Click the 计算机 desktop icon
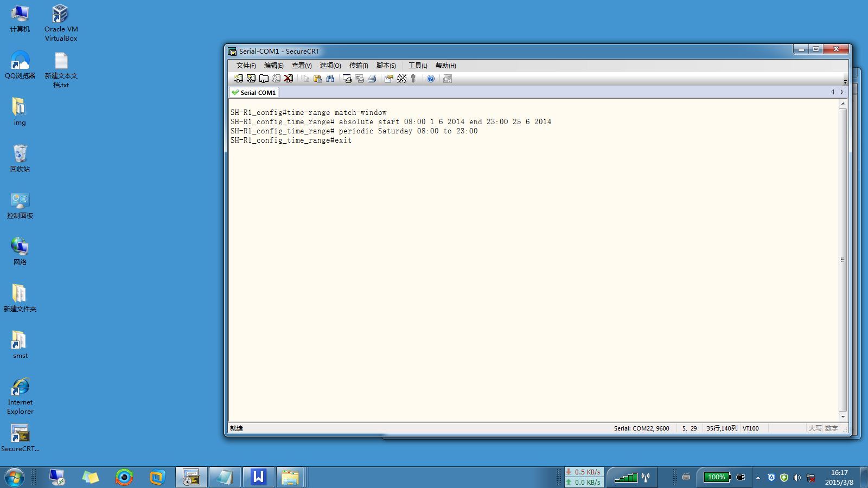Viewport: 868px width, 488px height. [20, 19]
